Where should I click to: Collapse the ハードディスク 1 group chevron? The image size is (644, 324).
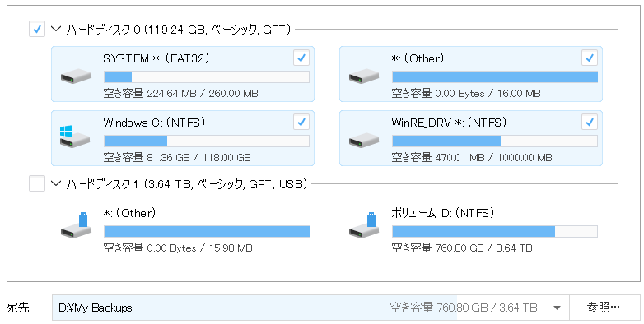(56, 183)
